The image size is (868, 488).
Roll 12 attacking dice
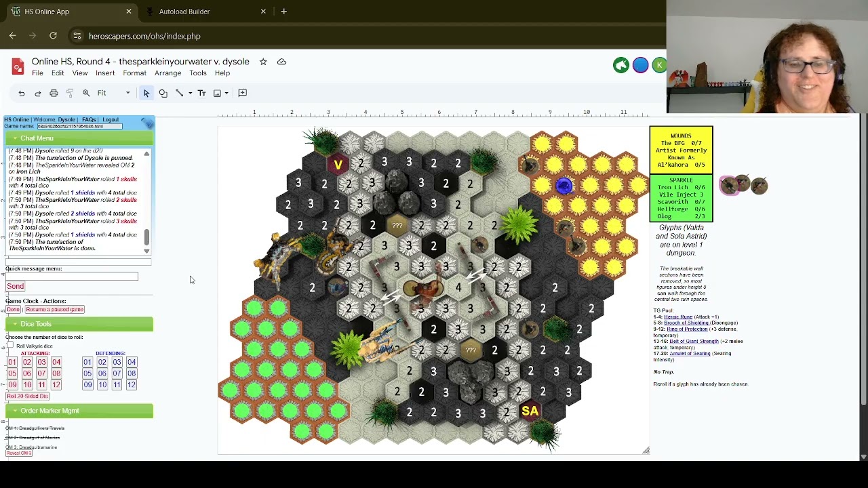[56, 385]
